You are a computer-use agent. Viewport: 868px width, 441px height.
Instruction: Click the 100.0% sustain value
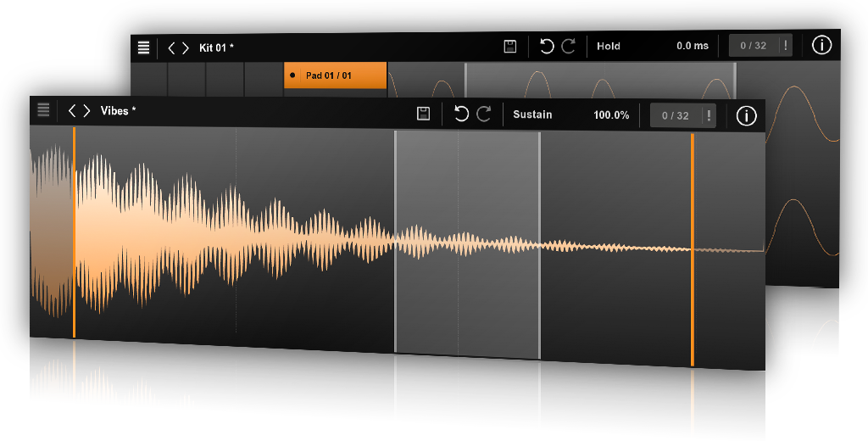click(x=611, y=115)
